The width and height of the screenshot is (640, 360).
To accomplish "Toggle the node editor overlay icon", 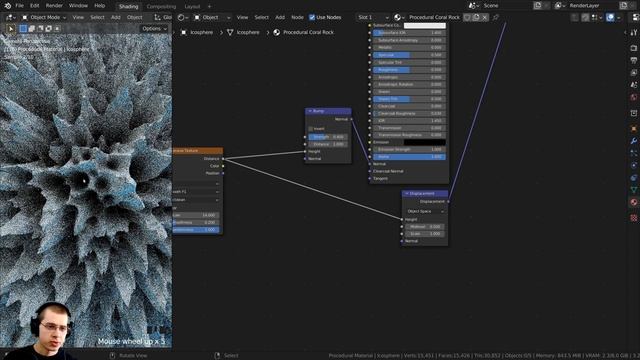I will [610, 17].
